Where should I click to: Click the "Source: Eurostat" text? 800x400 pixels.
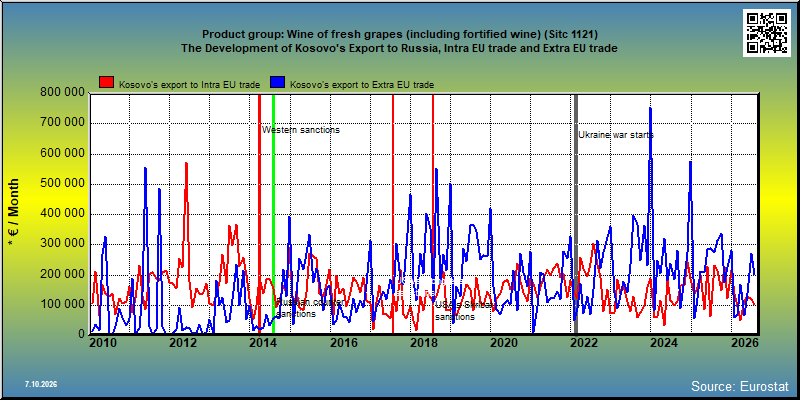pos(740,386)
